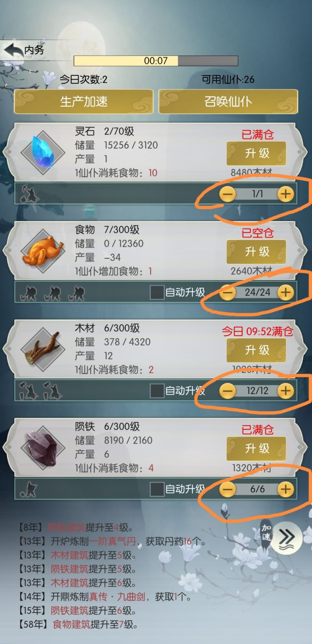Decrease 食物 servants with minus icon

point(227,293)
